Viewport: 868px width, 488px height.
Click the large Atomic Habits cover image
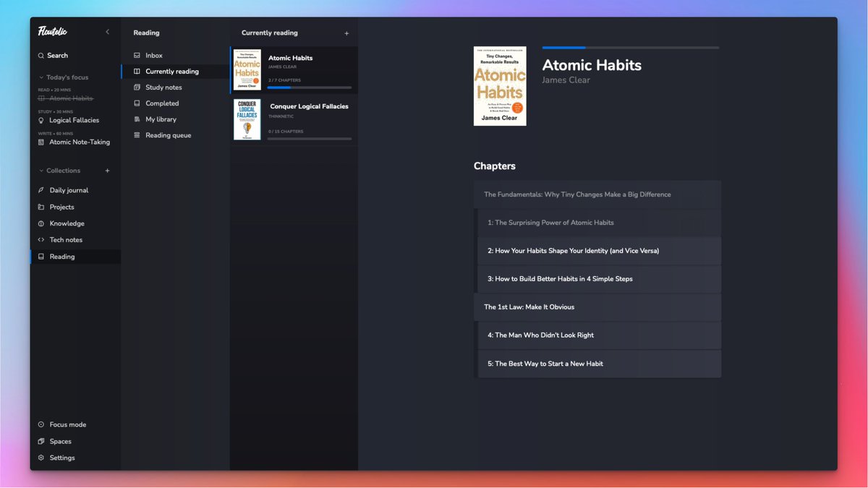pyautogui.click(x=500, y=86)
